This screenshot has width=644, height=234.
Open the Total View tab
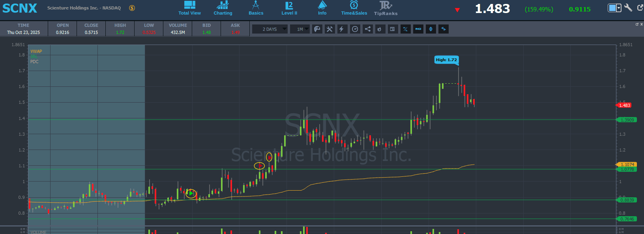click(190, 8)
